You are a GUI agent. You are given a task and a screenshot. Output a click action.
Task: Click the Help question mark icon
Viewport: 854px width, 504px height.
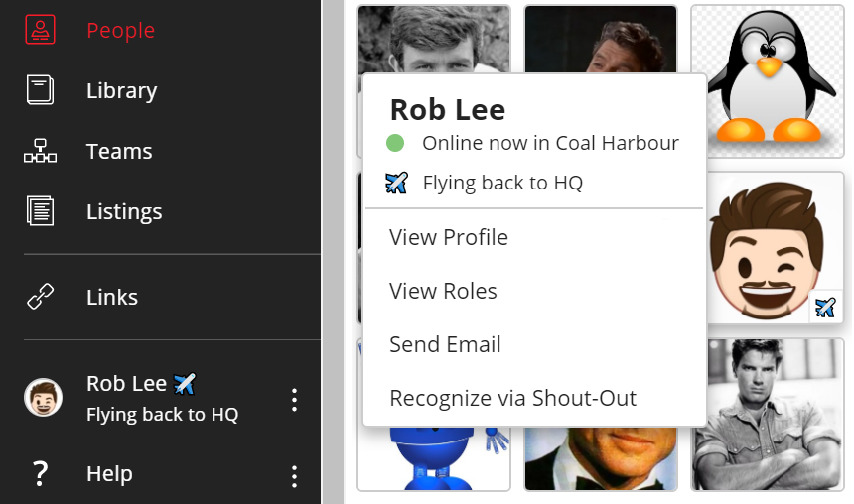[40, 474]
